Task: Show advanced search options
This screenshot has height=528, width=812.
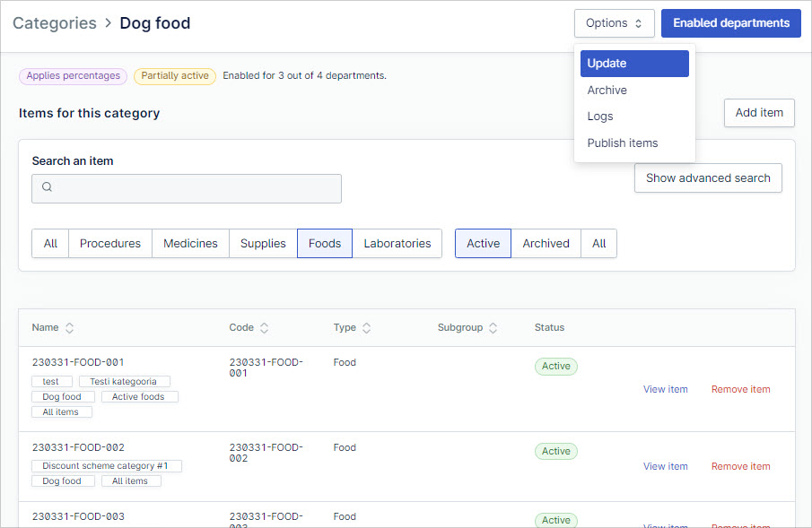Action: click(x=708, y=178)
